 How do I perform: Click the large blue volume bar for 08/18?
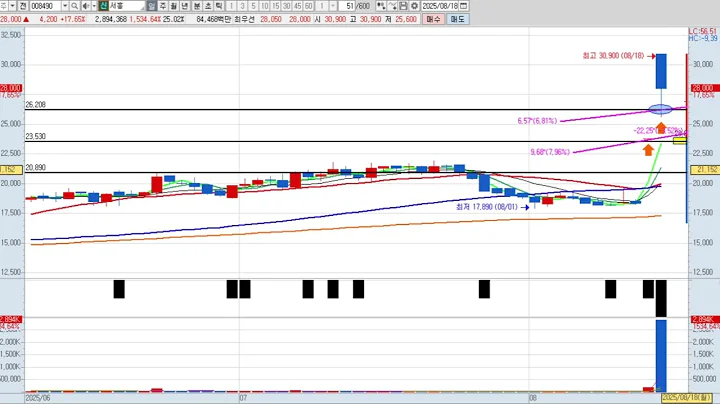(x=661, y=356)
